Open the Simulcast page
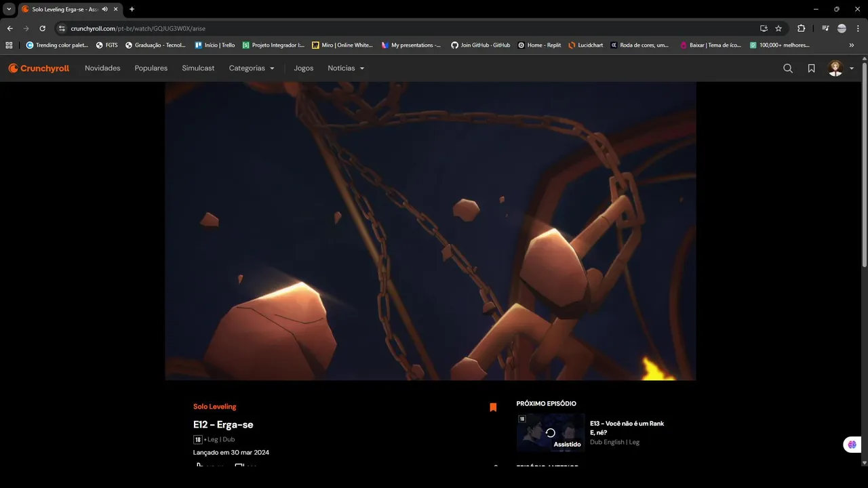 click(x=198, y=68)
